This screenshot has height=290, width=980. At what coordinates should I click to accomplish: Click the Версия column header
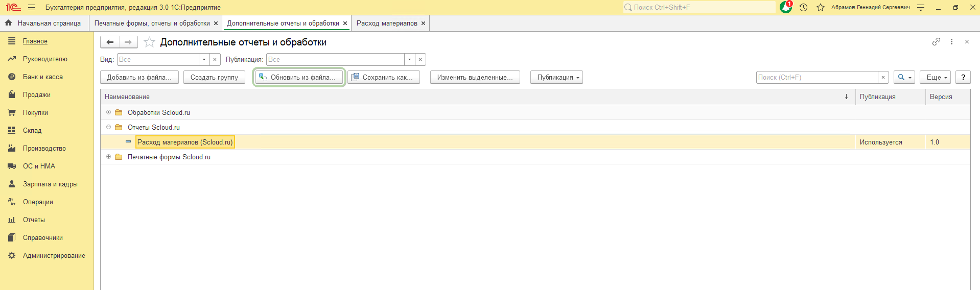tap(948, 96)
